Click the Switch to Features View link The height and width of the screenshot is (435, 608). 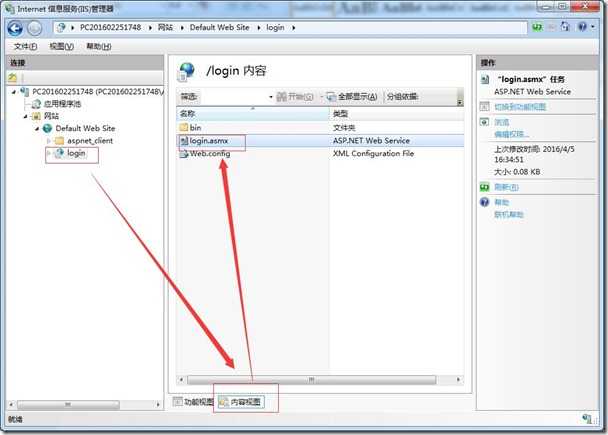click(520, 107)
